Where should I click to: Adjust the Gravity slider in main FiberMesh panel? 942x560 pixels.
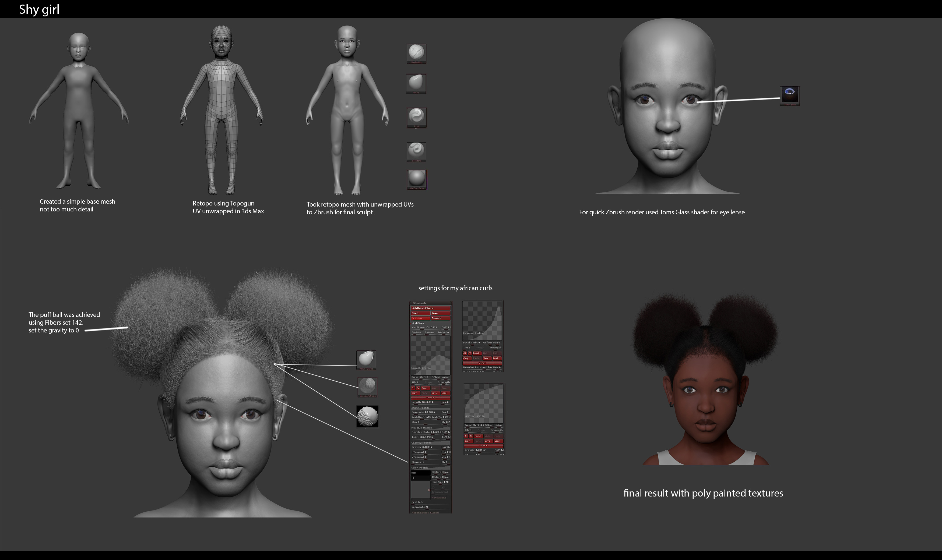tap(426, 447)
